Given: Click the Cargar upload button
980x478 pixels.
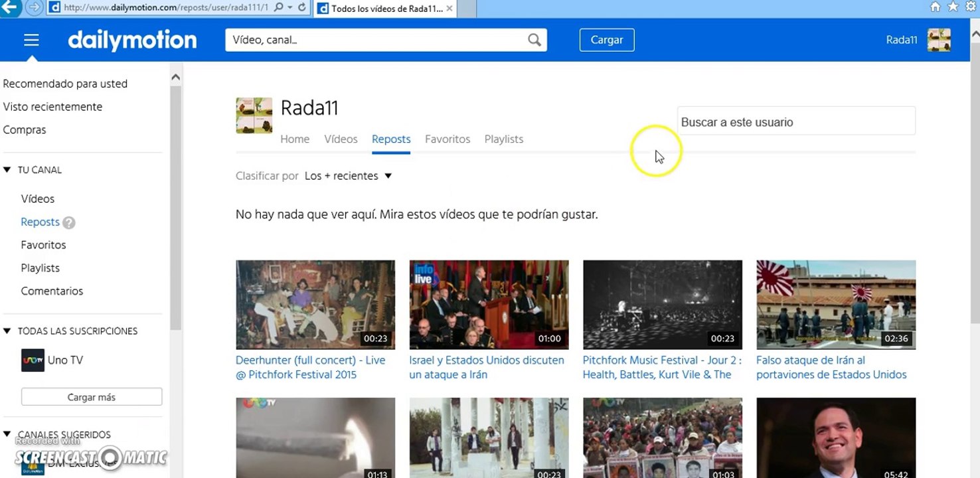Looking at the screenshot, I should point(607,40).
